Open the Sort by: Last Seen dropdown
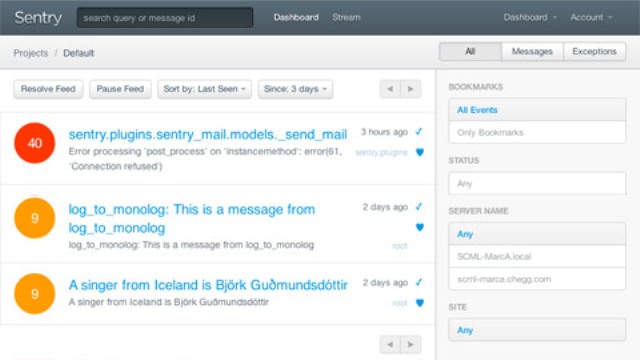 204,89
